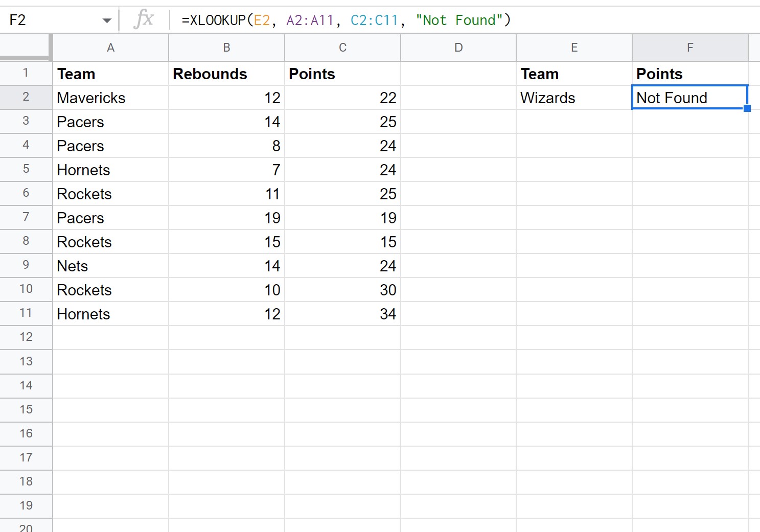Screen dimensions: 760x532
Task: Select column E header
Action: pyautogui.click(x=574, y=48)
